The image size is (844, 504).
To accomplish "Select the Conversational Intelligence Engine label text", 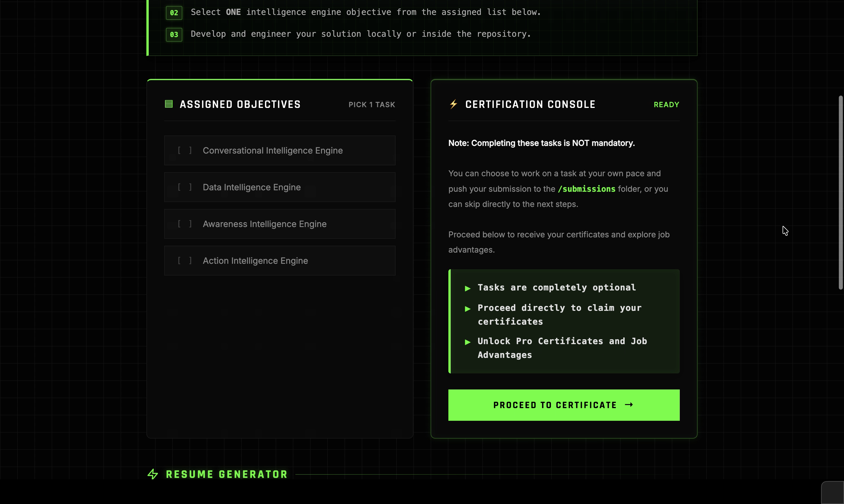I will [x=273, y=150].
